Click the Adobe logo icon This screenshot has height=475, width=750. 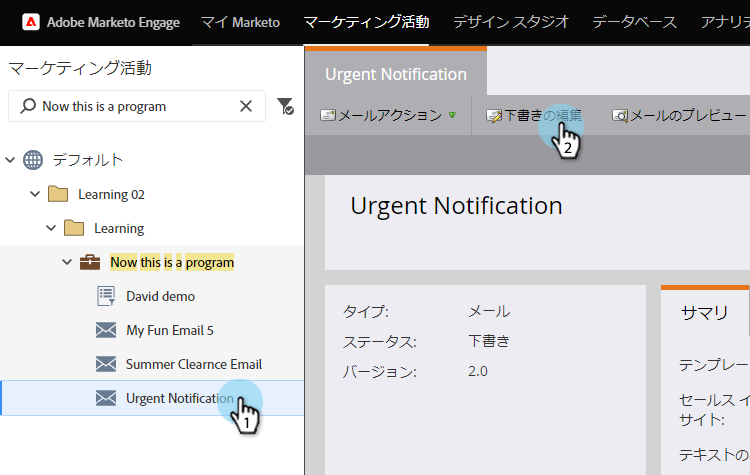(31, 22)
